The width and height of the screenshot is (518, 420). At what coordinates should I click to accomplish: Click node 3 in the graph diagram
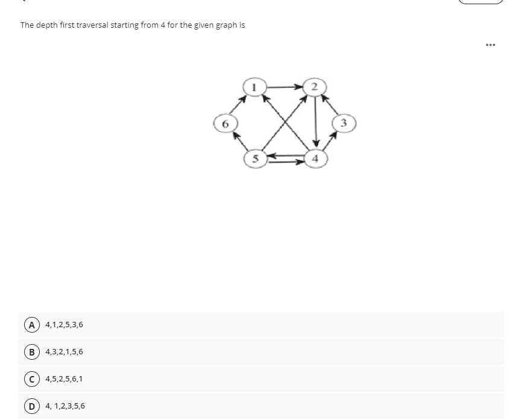pos(343,123)
